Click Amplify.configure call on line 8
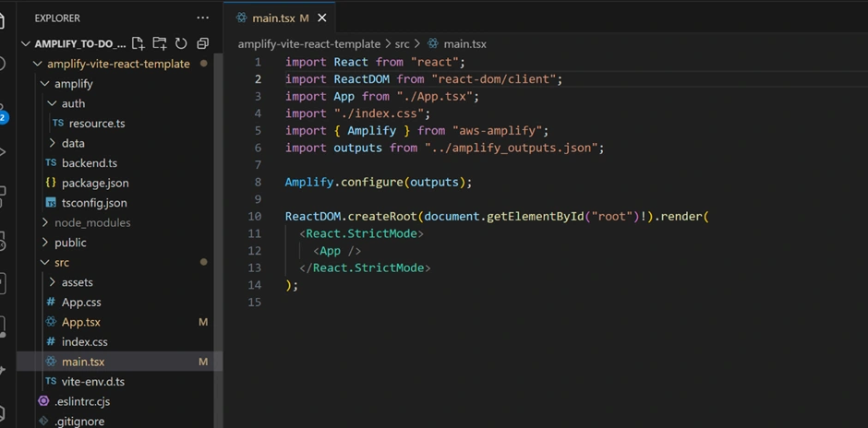868x428 pixels. tap(344, 182)
